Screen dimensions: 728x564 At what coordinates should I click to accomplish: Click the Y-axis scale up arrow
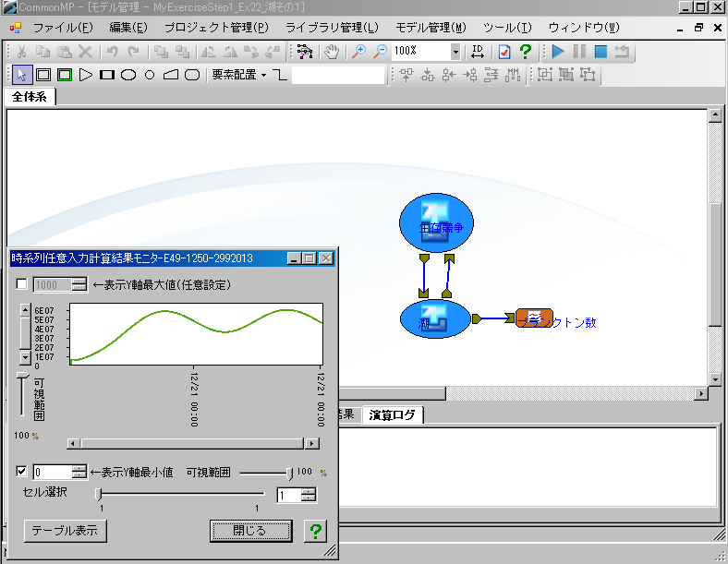point(25,309)
